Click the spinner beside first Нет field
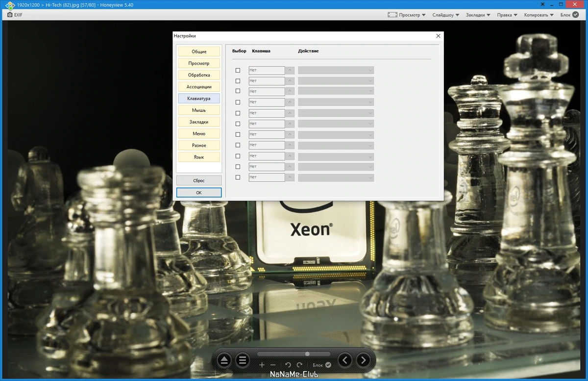Screen dimensions: 588x381 [290, 70]
